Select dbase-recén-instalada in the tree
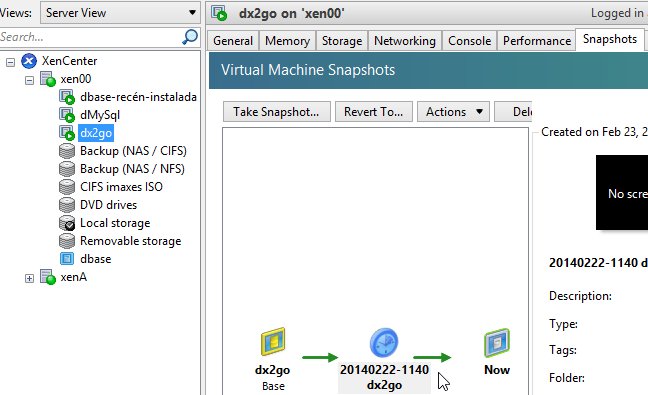This screenshot has width=648, height=395. pos(138,97)
